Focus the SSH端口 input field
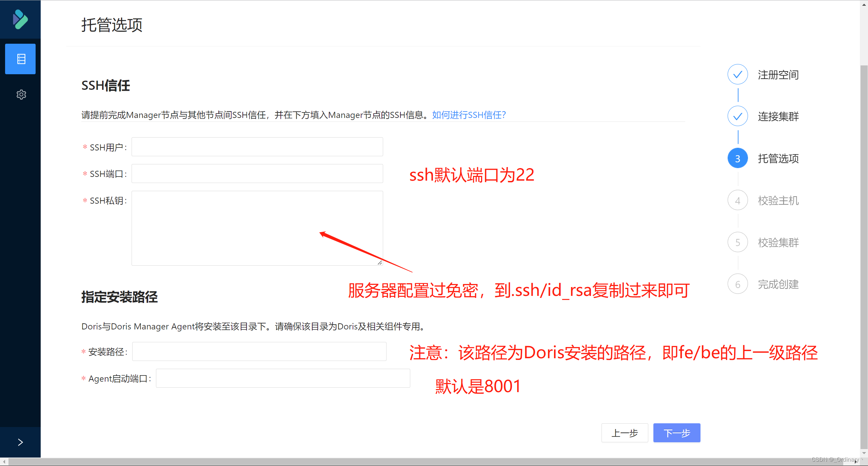This screenshot has width=868, height=466. pyautogui.click(x=257, y=174)
